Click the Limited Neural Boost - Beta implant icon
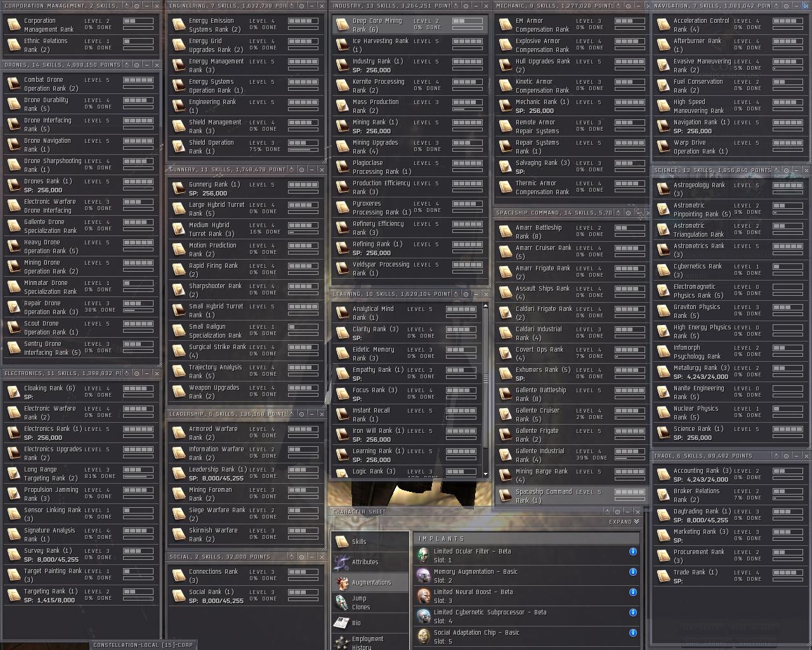This screenshot has width=812, height=650. 423,596
